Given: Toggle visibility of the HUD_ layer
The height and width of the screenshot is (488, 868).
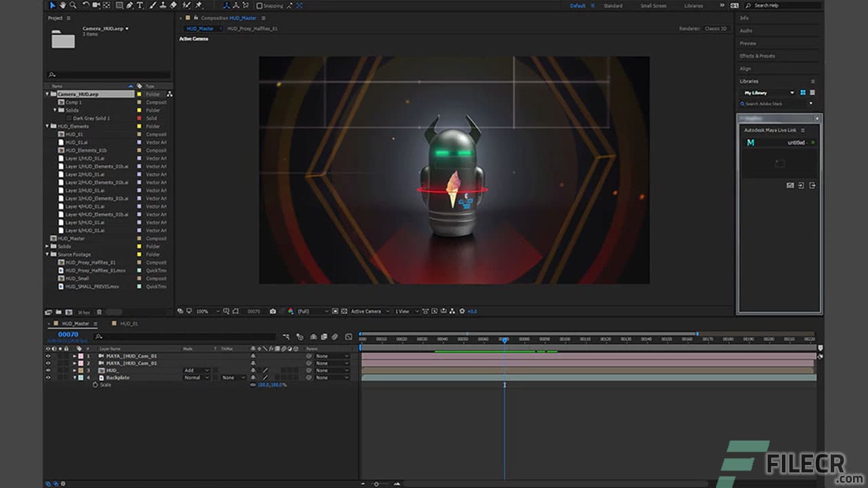Looking at the screenshot, I should click(x=48, y=370).
